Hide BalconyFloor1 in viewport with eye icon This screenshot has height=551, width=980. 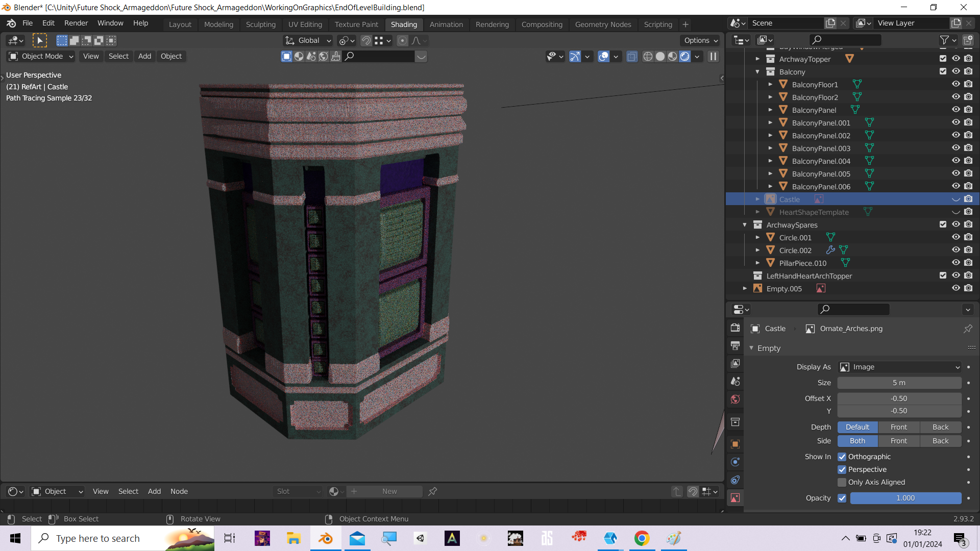click(955, 84)
